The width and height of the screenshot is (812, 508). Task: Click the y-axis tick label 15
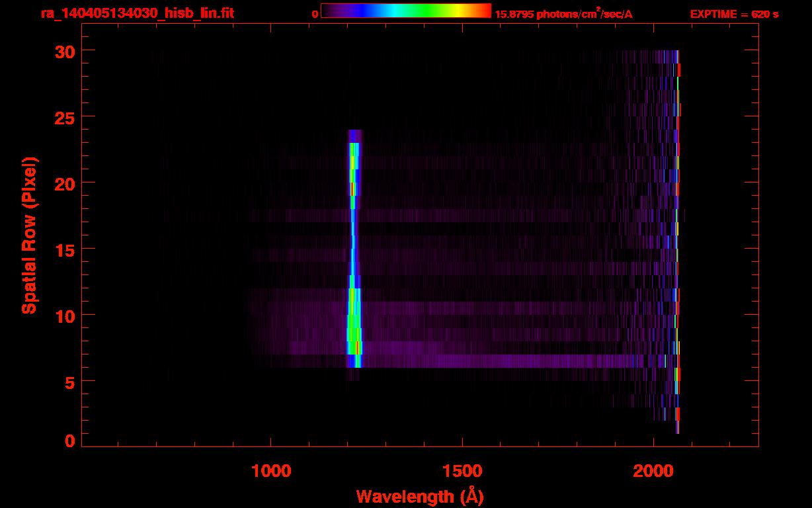click(64, 249)
